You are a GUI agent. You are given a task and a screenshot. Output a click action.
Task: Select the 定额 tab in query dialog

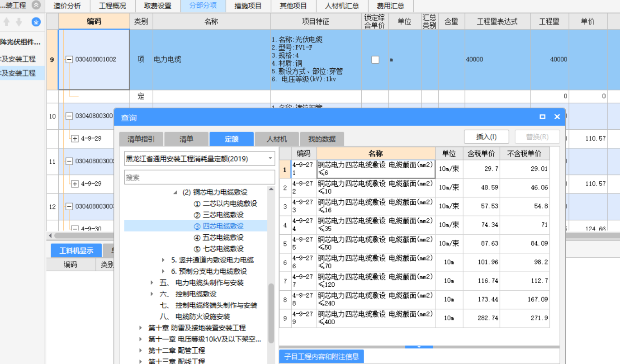tap(232, 139)
